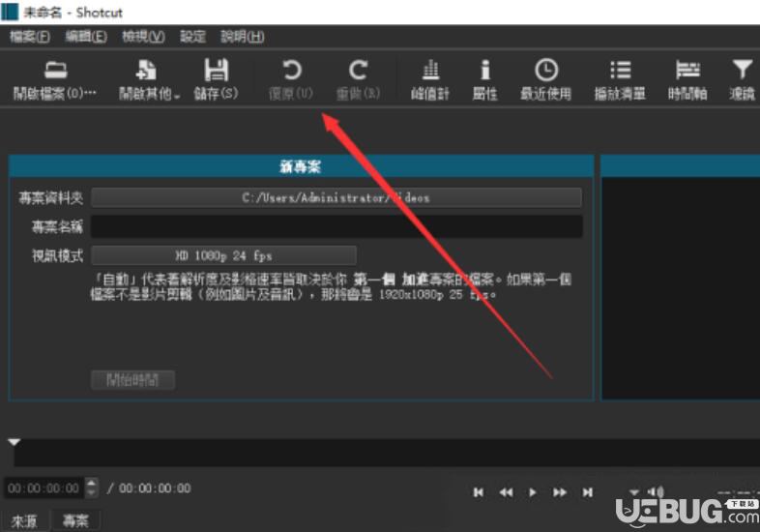Screen dimensions: 760x532
Task: Toggle the 時間軸 timeline panel
Action: (x=687, y=79)
